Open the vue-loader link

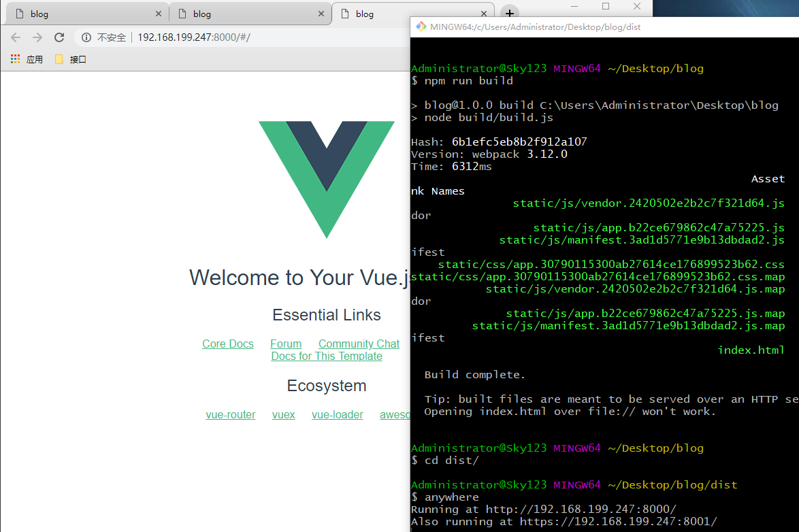[338, 415]
